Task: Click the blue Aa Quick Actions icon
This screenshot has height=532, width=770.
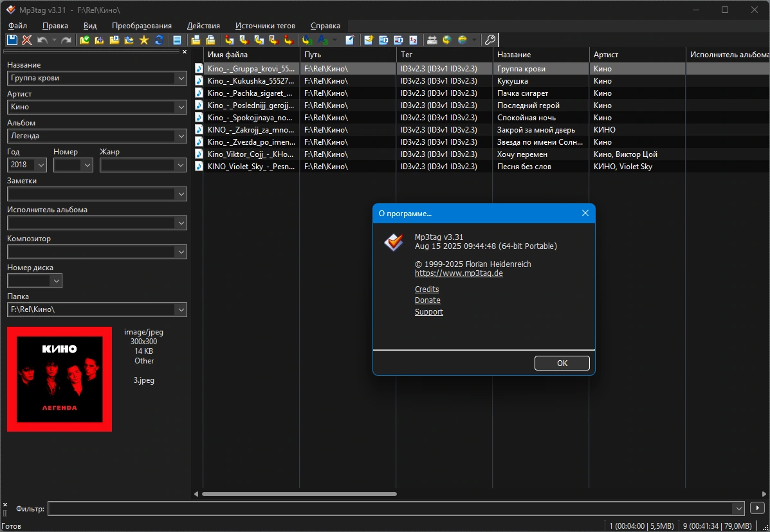Action: (x=323, y=40)
